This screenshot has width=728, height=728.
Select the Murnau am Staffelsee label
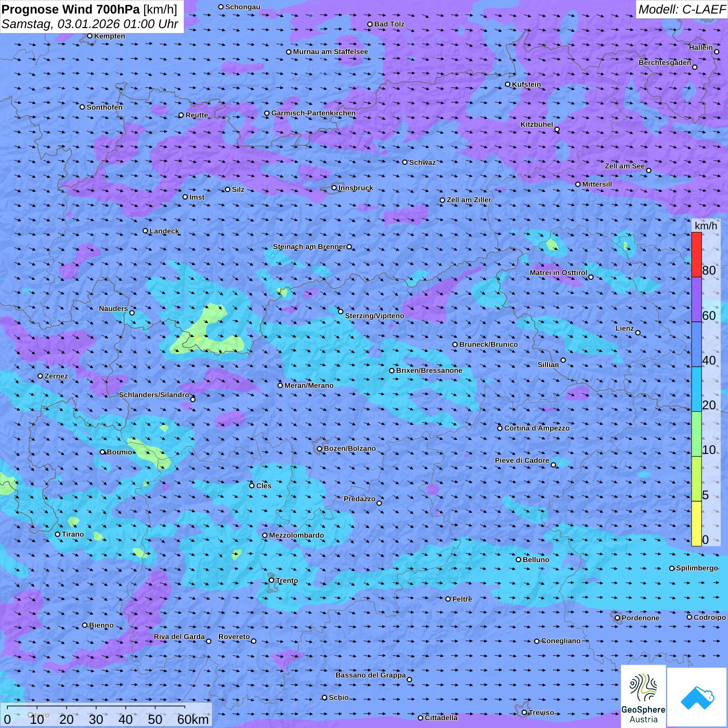pos(330,51)
